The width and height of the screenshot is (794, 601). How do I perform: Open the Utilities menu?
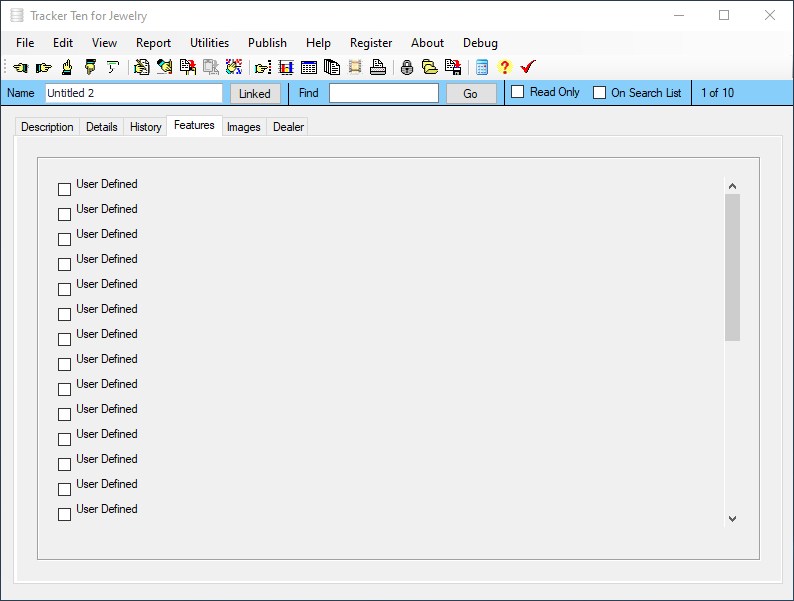click(210, 43)
